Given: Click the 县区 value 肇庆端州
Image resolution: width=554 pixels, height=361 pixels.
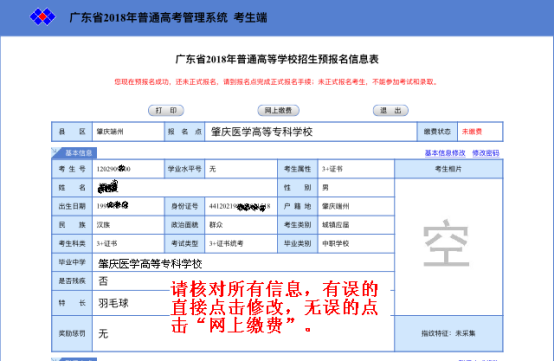Looking at the screenshot, I should [x=110, y=132].
